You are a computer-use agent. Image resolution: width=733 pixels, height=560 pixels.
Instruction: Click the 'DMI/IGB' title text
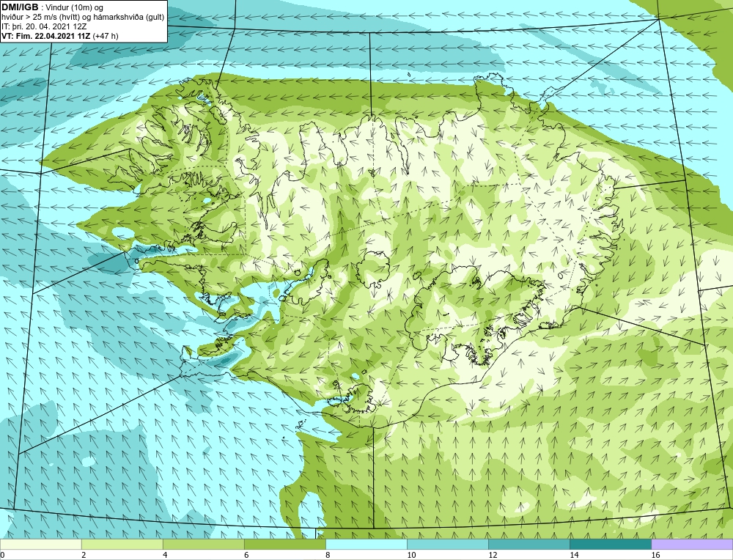[20, 7]
